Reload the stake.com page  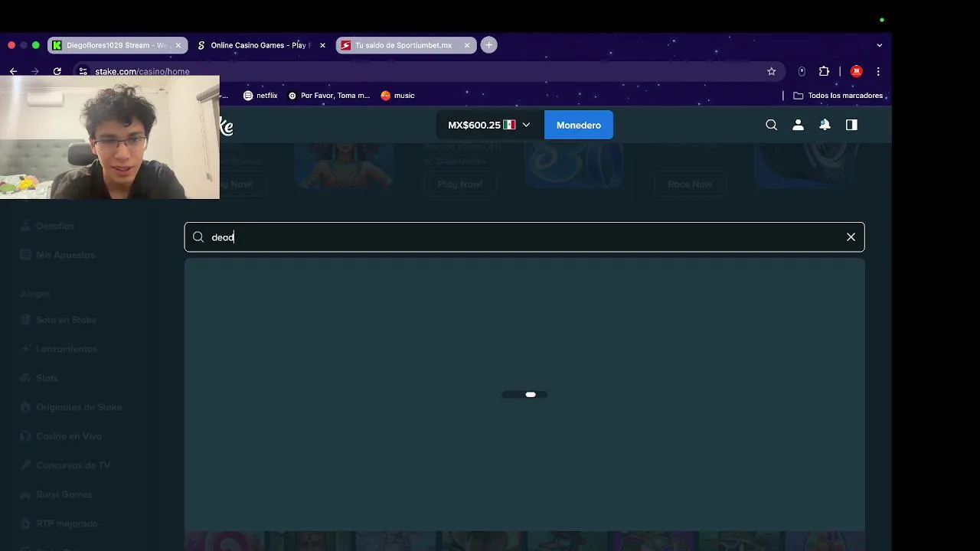pyautogui.click(x=57, y=71)
